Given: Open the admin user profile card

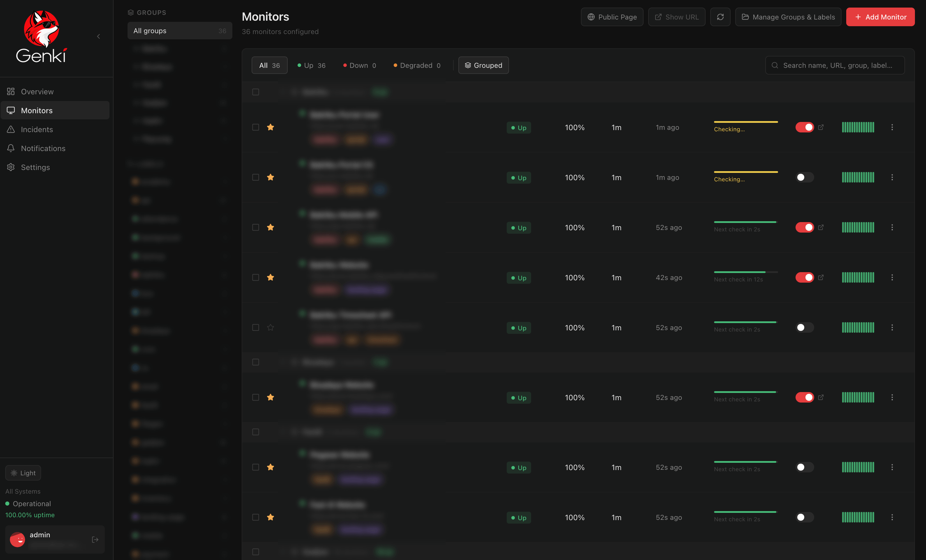Looking at the screenshot, I should pyautogui.click(x=55, y=539).
